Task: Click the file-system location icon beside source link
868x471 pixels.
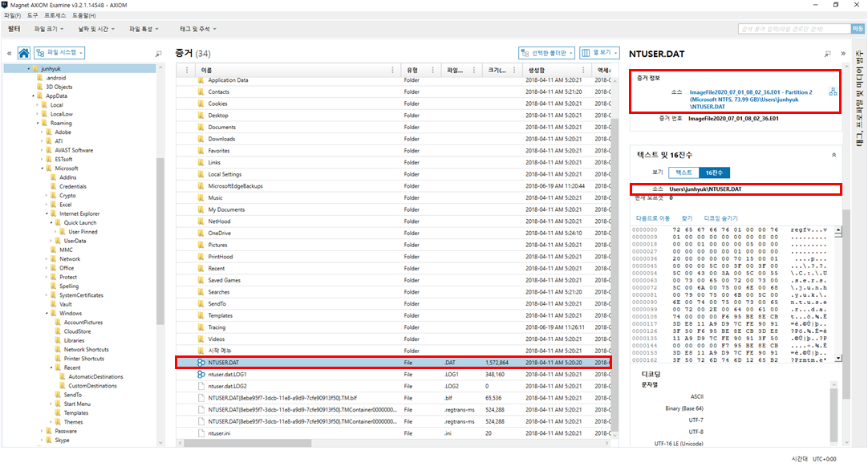Action: pyautogui.click(x=834, y=92)
